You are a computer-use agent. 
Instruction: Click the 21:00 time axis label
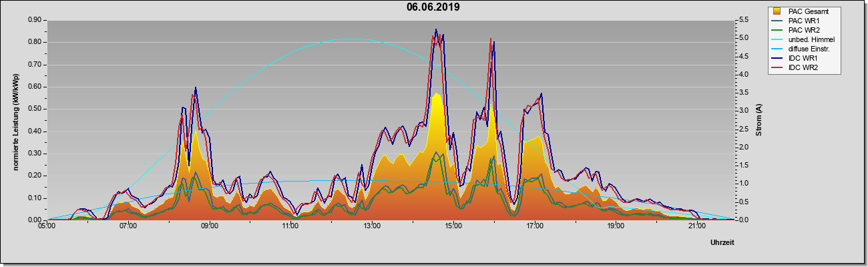click(696, 226)
